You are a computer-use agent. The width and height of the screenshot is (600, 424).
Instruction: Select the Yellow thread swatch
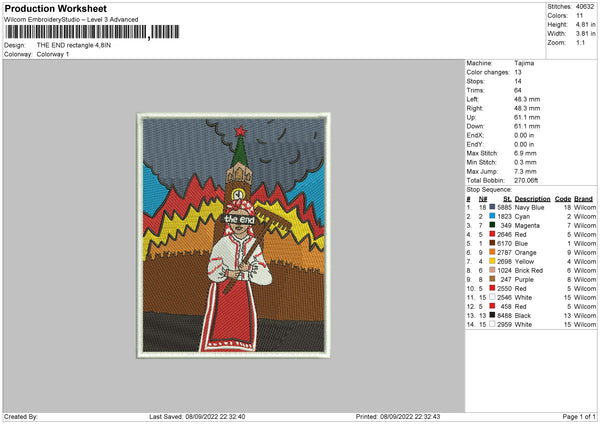492,261
